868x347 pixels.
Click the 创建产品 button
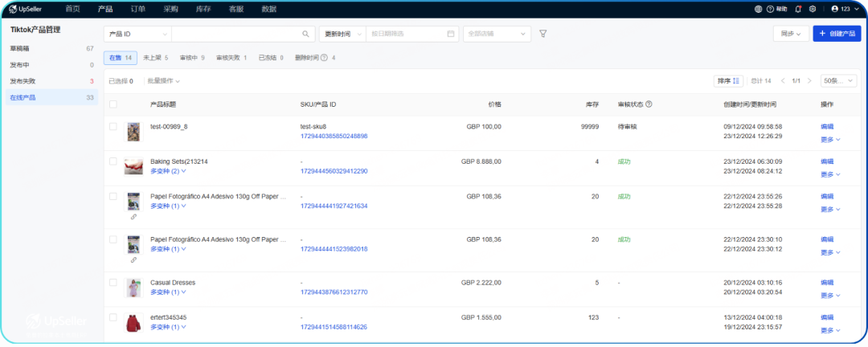pos(837,34)
